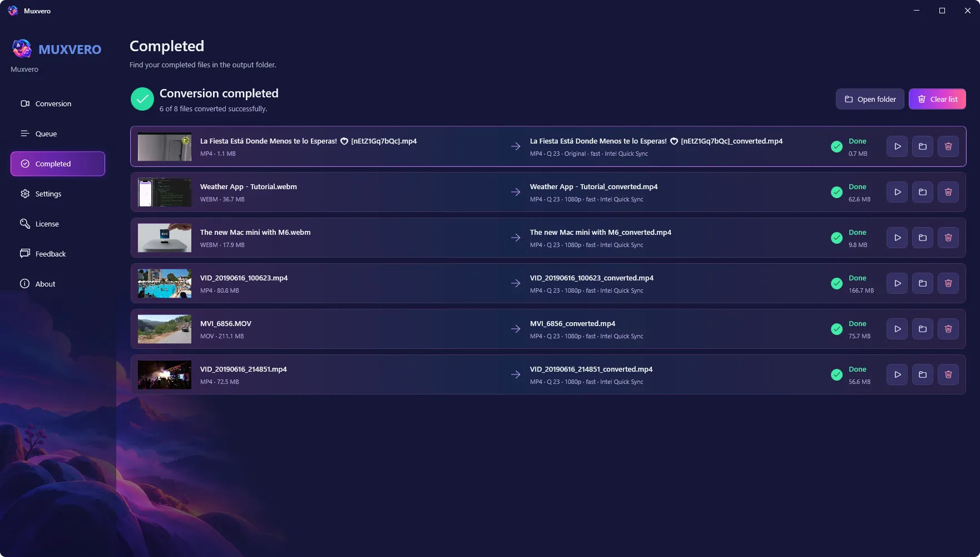Play the converted La Fiesta Está Donde video
The image size is (980, 557).
[897, 146]
